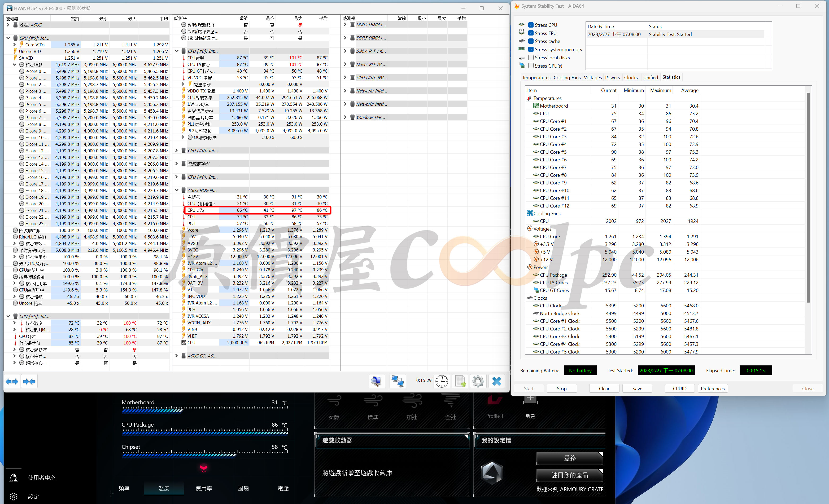
Task: Click the red down chevron in Armoury Crate
Action: pyautogui.click(x=204, y=468)
